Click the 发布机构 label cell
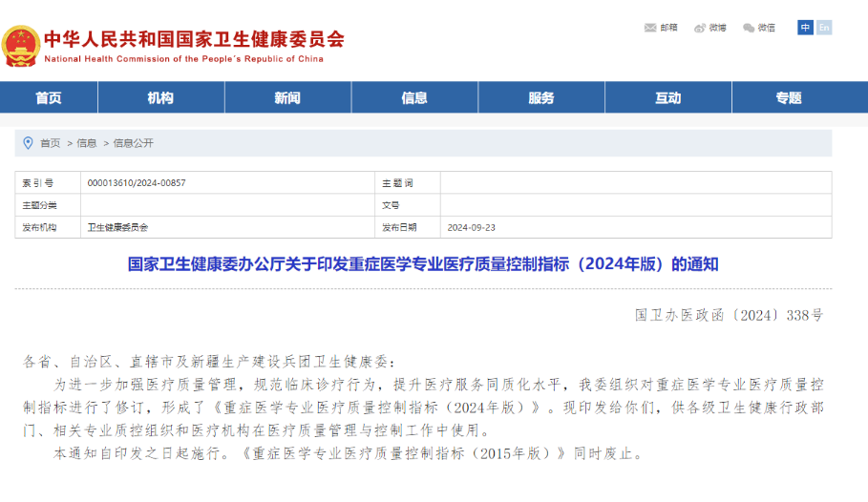Viewport: 868px width, 502px height. pos(48,227)
